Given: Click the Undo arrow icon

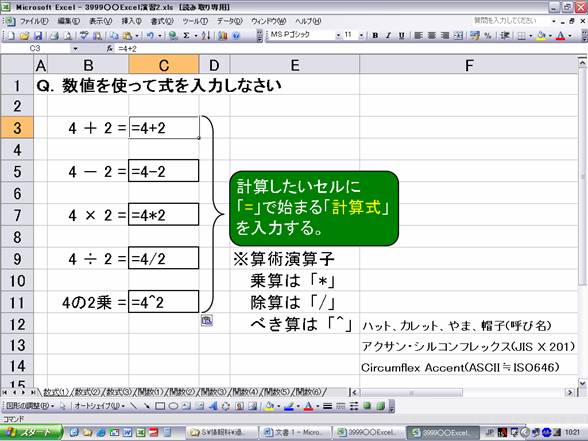Looking at the screenshot, I should tap(150, 36).
